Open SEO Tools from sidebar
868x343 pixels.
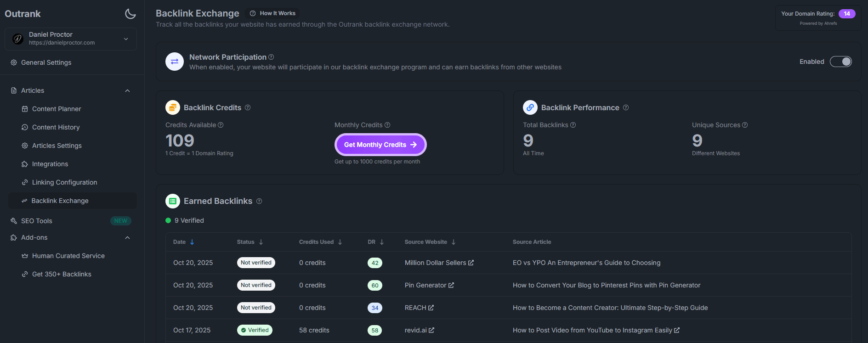click(37, 221)
